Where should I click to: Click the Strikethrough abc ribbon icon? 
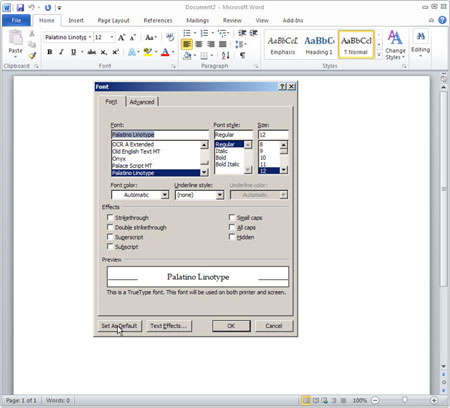pos(91,52)
